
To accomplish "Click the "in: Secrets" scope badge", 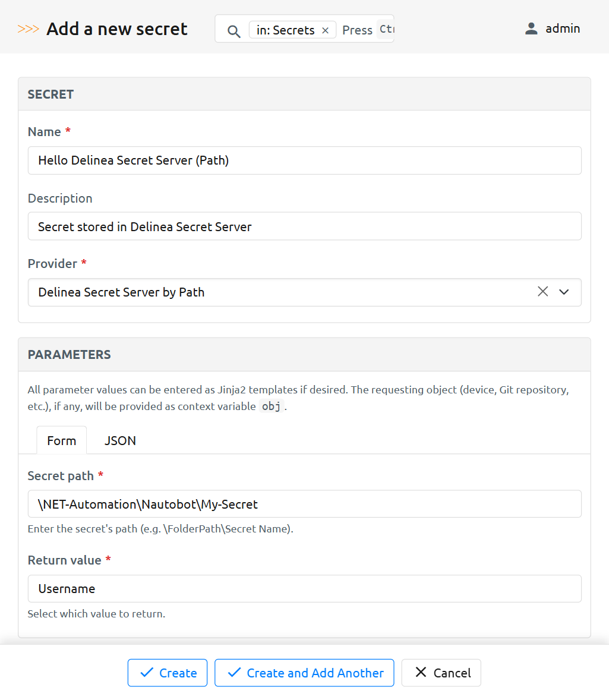I will point(286,30).
